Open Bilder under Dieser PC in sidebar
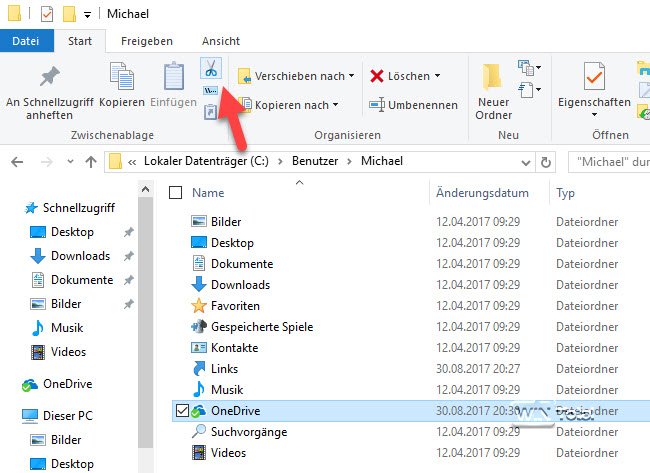Viewport: 650px width, 473px height. click(66, 439)
